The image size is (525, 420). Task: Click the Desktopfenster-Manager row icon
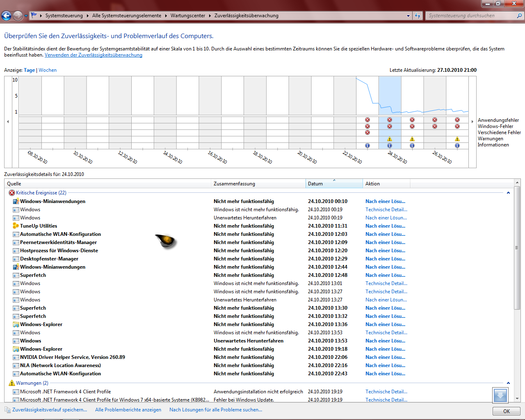[x=16, y=259]
